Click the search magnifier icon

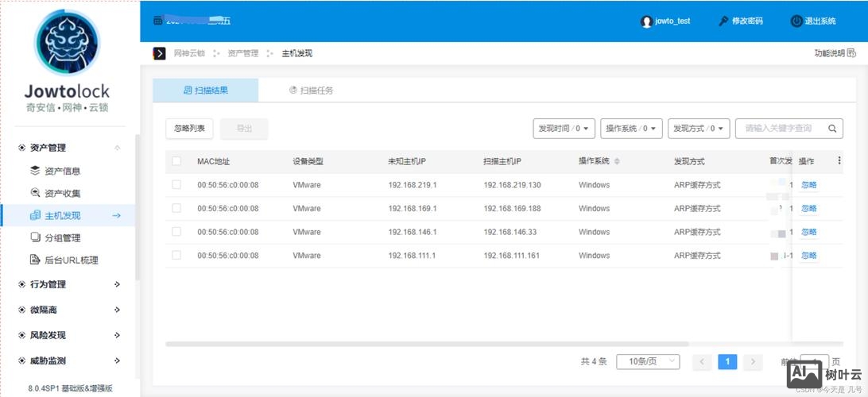(x=832, y=129)
